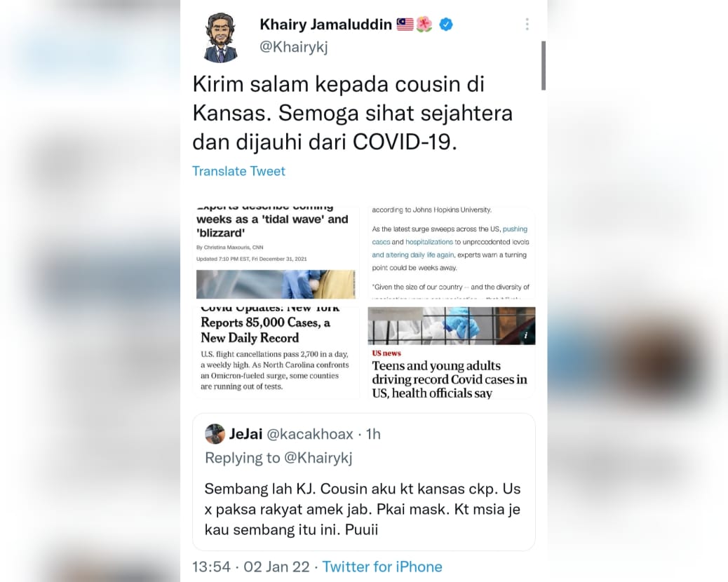Click the hibiscus flower emoji

pyautogui.click(x=424, y=24)
